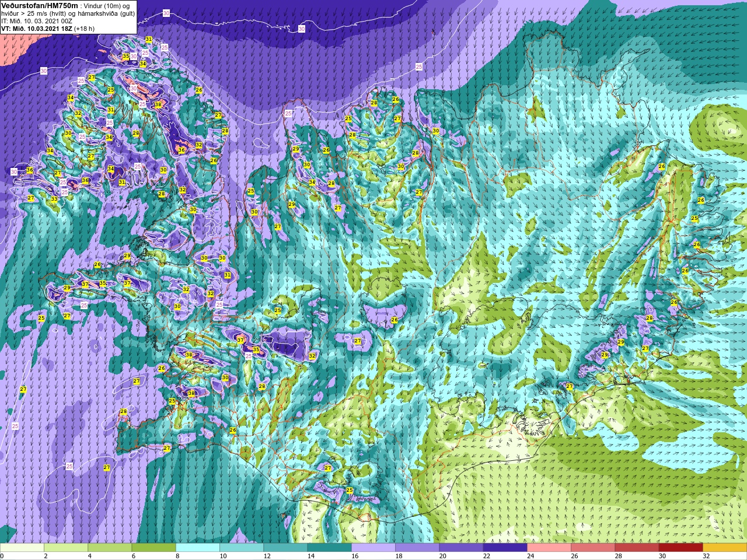Screen dimensions: 747x560
Task: Select the 6–8 m/s olive green legend swatch
Action: [154, 548]
